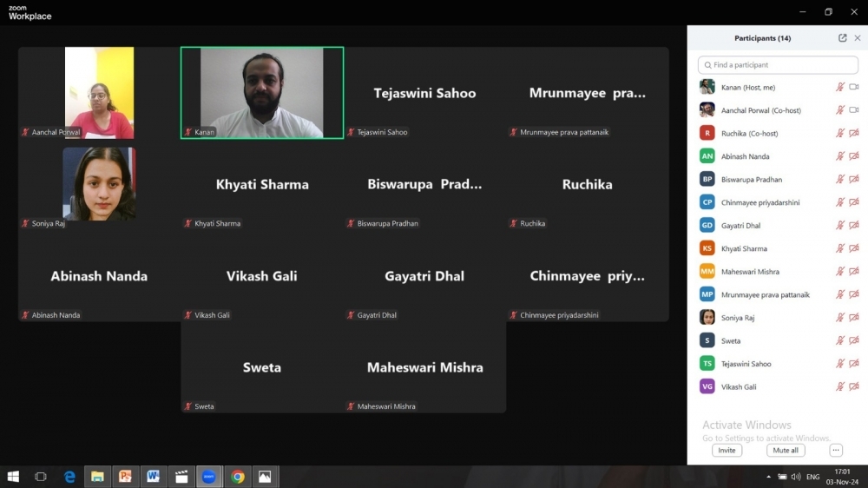
Task: Select Maheswari Mishra in participants list
Action: click(750, 272)
